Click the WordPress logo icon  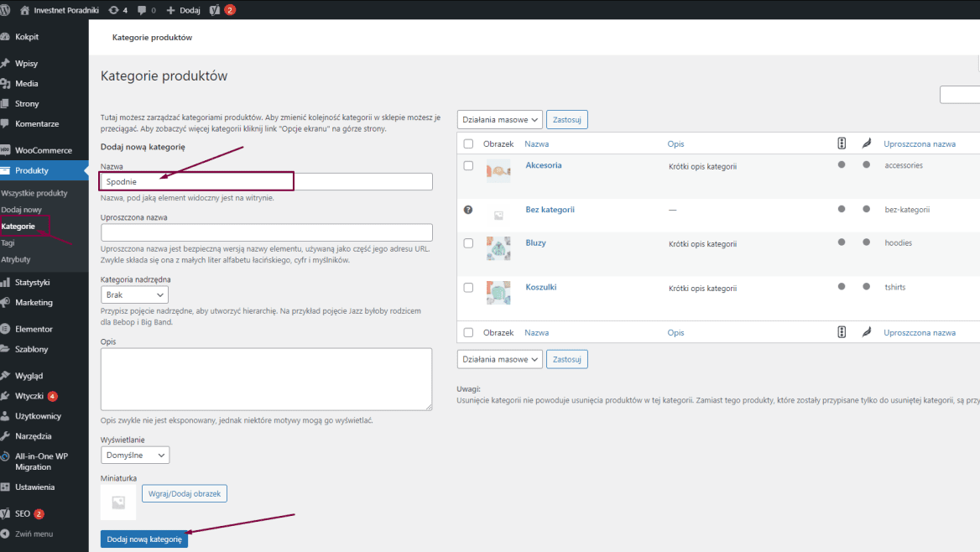click(x=8, y=10)
